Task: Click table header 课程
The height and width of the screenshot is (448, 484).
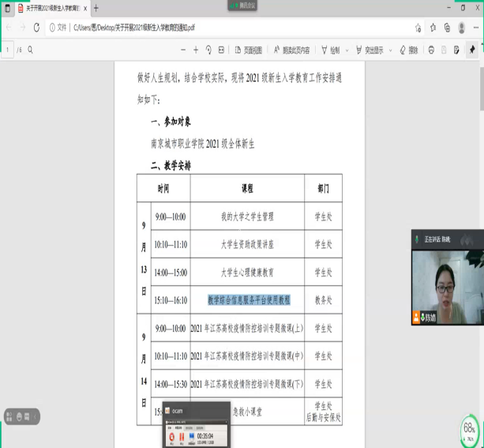Action: [x=247, y=188]
